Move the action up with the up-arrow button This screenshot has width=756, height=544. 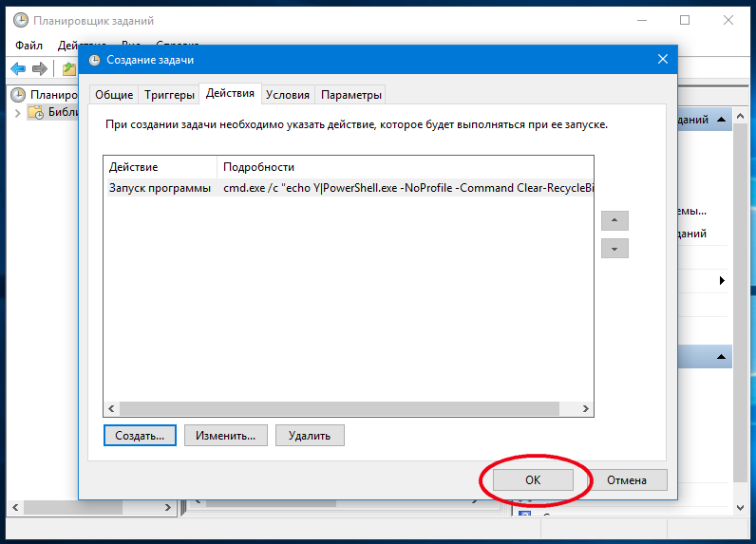point(614,220)
